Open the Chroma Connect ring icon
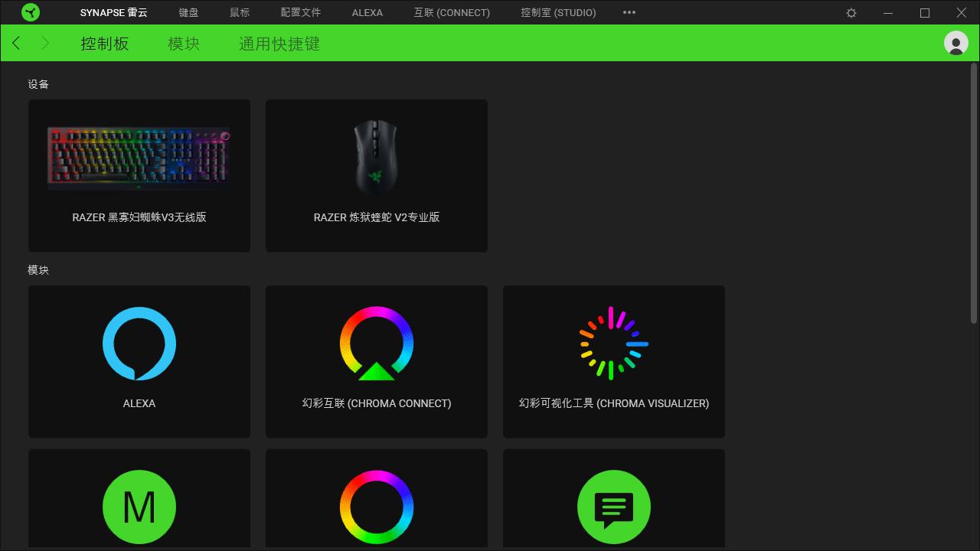Screen dimensions: 980x551 pyautogui.click(x=377, y=344)
